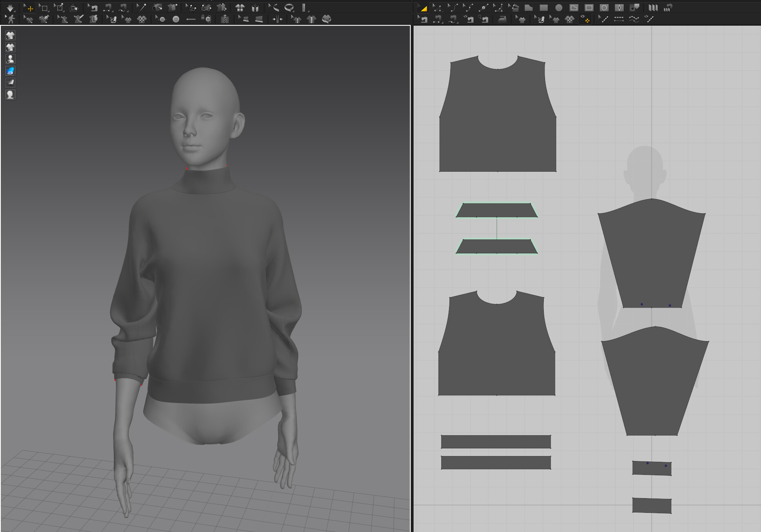761x532 pixels.
Task: Choose the Fasten Button lock icon
Action: click(x=207, y=19)
